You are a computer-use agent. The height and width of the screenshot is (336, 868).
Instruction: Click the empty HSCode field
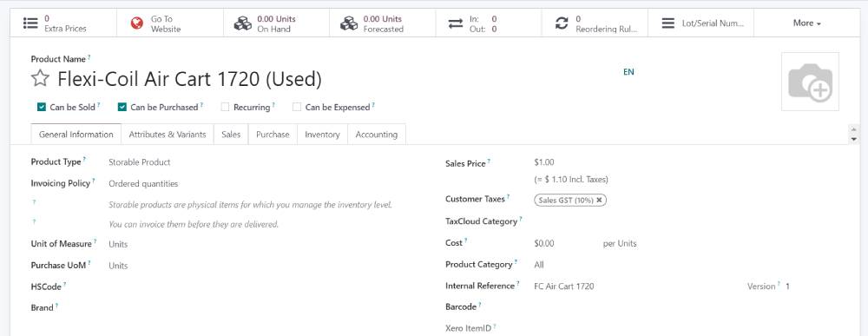coord(266,287)
